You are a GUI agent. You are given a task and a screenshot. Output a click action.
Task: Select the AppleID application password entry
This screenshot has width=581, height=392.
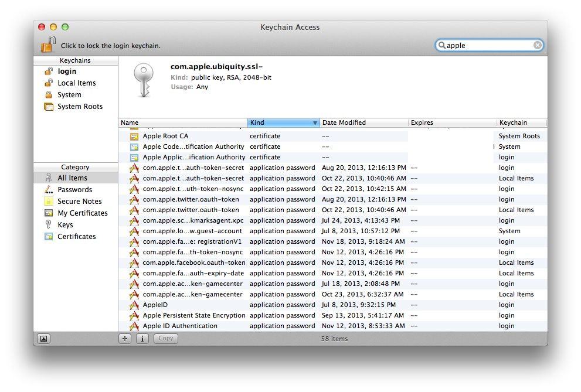155,305
